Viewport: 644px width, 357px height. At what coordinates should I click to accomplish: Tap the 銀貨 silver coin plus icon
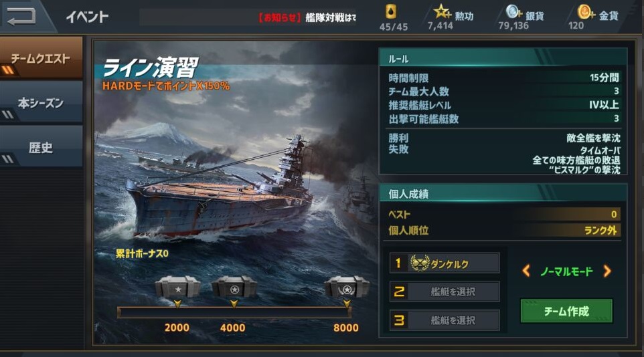click(513, 11)
